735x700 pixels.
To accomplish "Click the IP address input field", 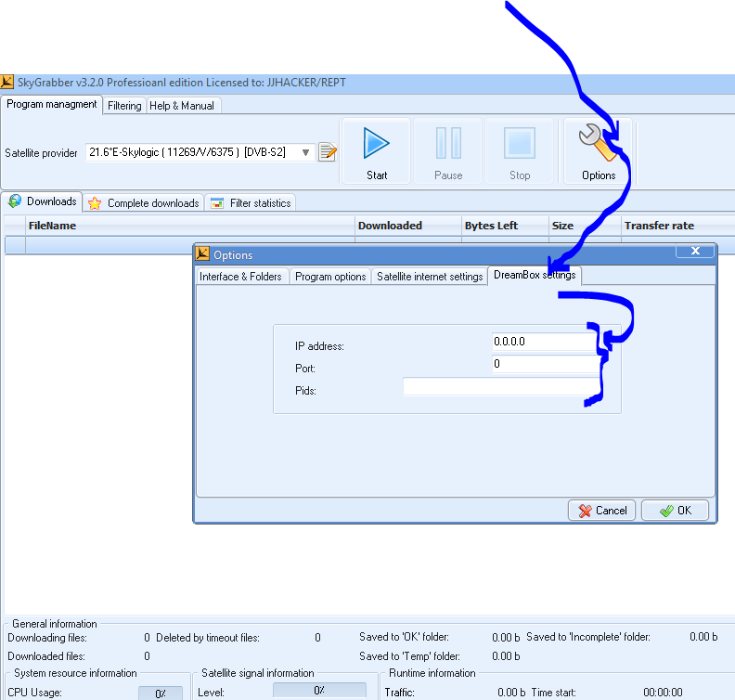I will [x=543, y=342].
